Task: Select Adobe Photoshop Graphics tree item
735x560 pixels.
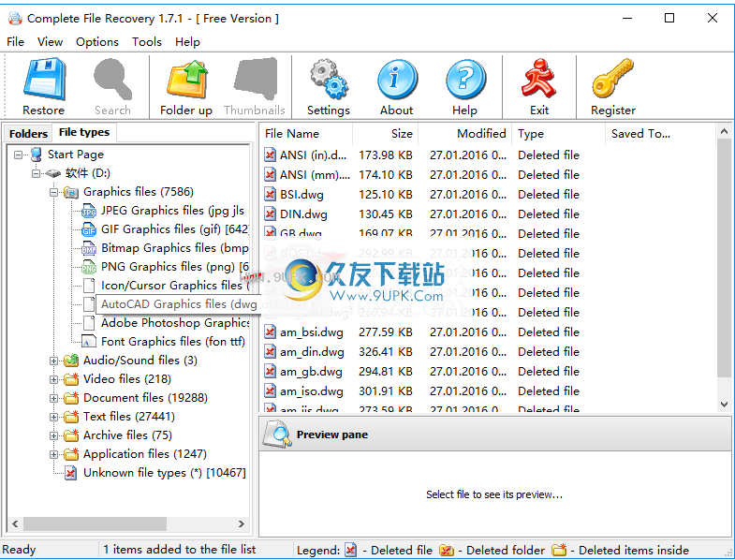Action: pyautogui.click(x=175, y=323)
